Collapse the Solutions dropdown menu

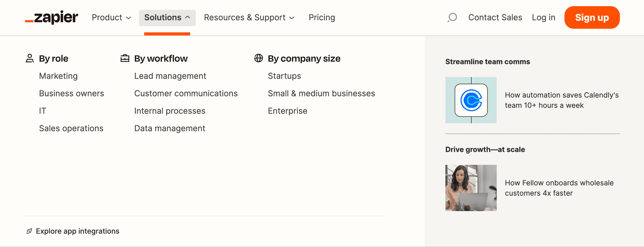pyautogui.click(x=167, y=17)
